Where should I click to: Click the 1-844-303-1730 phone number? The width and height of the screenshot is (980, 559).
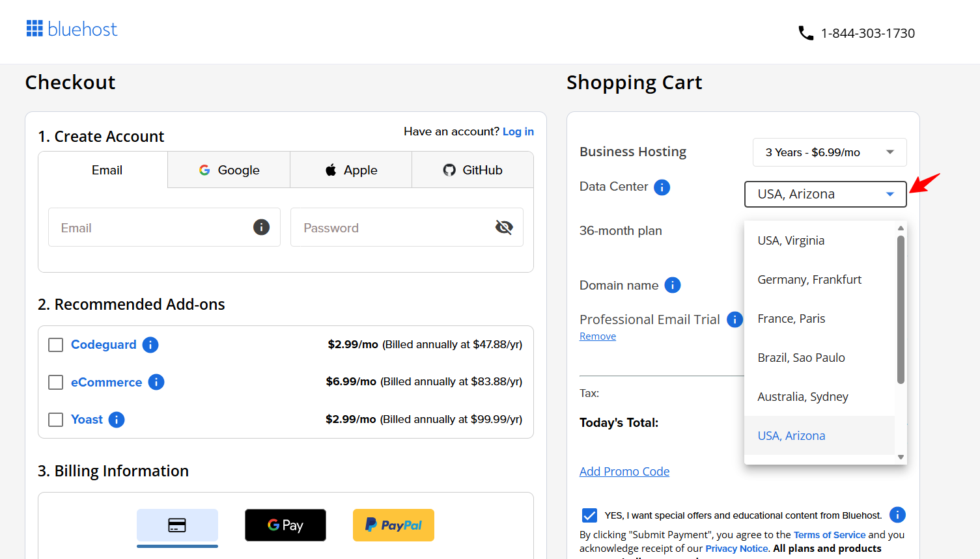868,33
